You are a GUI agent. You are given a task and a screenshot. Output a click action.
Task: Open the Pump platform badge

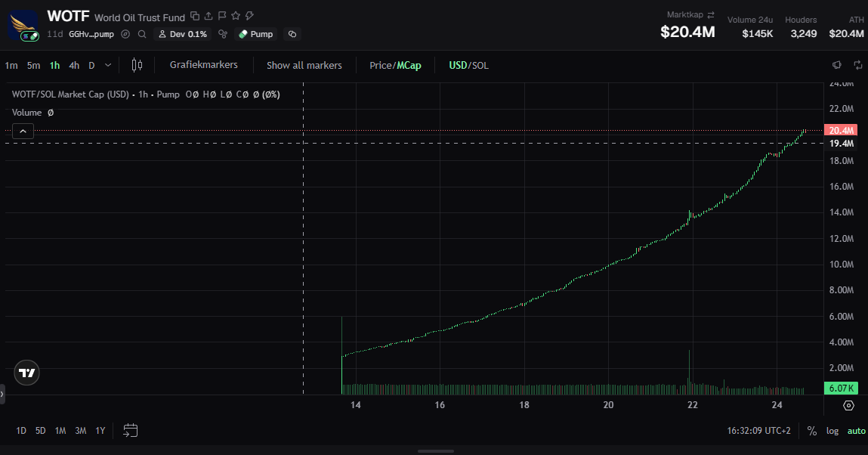coord(256,34)
